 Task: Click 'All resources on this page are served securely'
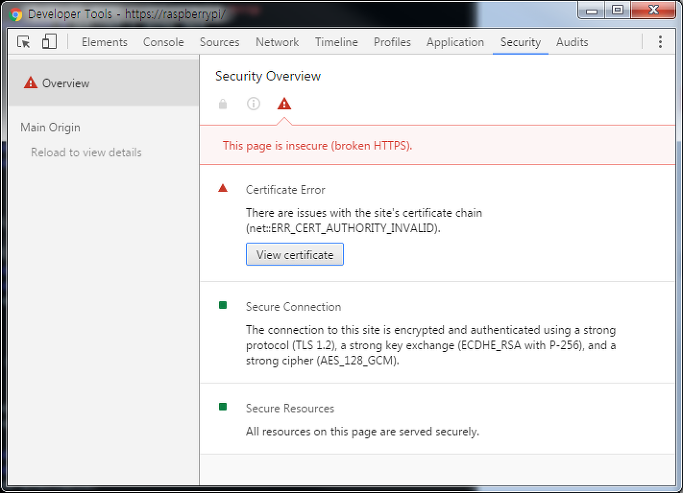[x=362, y=432]
